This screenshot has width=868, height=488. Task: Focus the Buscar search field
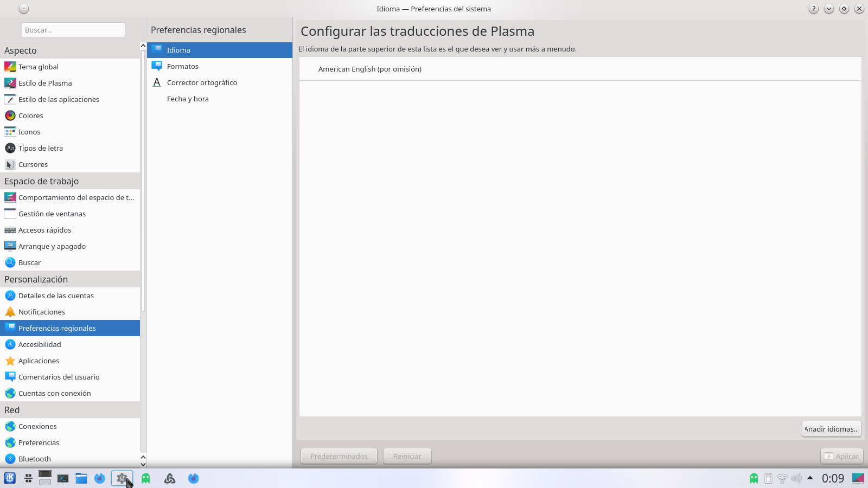click(73, 30)
